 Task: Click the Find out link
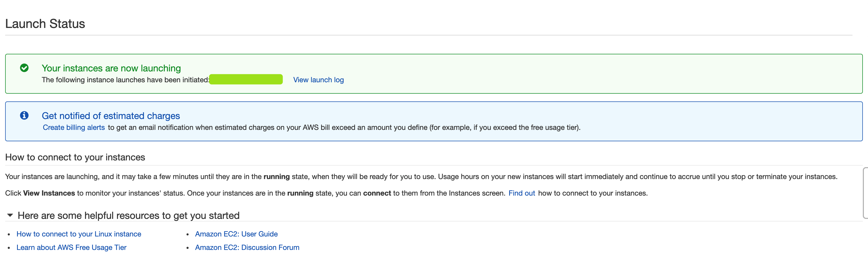click(x=521, y=193)
